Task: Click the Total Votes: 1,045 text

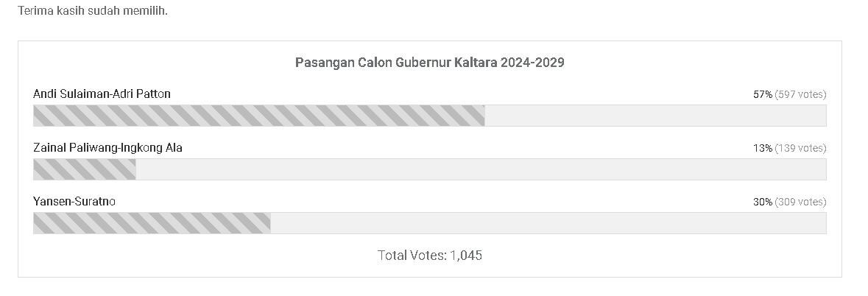Action: 429,255
